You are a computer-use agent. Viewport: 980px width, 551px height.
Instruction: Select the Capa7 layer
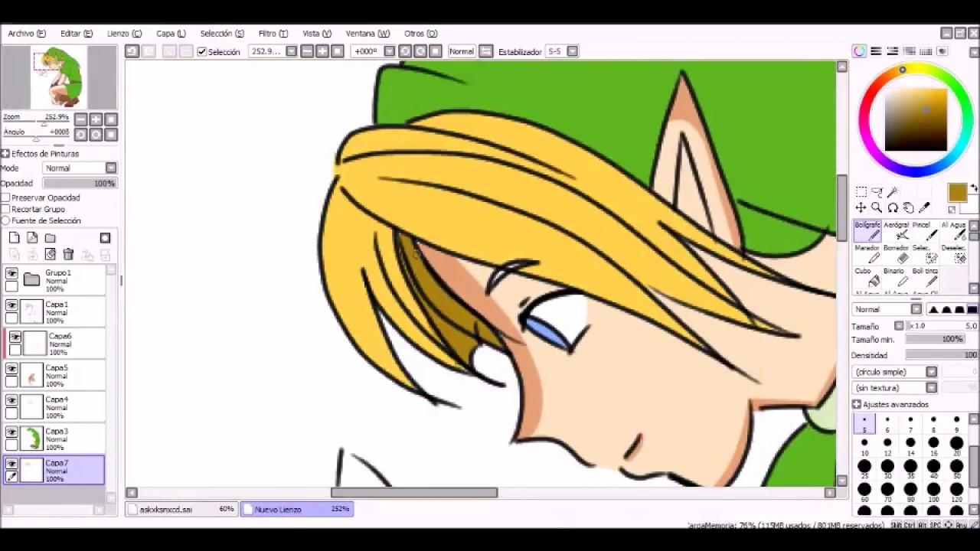coord(54,470)
